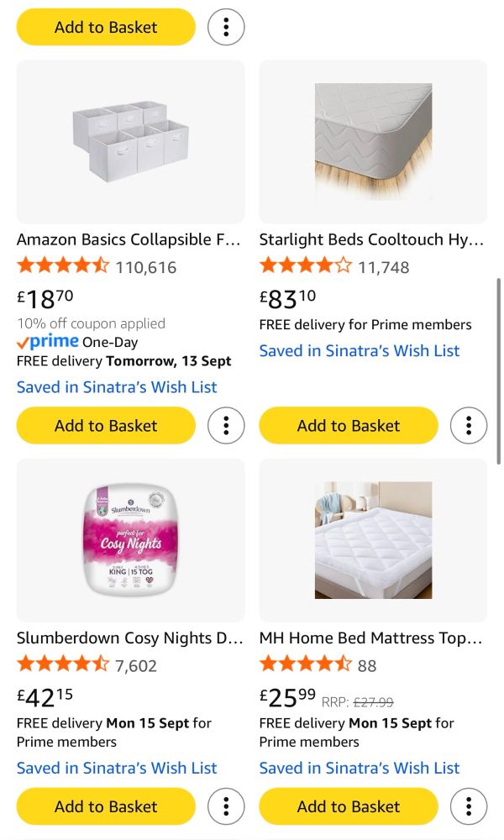Add Slumberdown Cosy Nights duvet to basket
Viewport: 504px width, 840px height.
click(x=106, y=806)
